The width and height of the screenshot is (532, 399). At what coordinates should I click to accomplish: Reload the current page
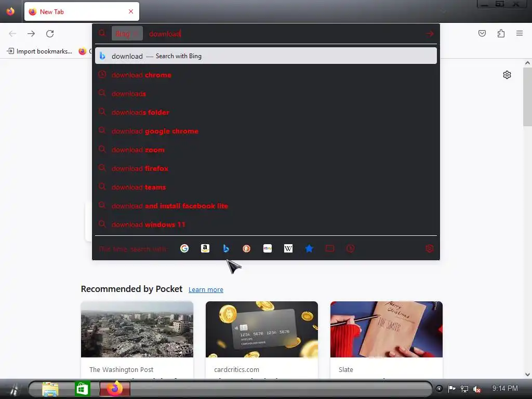pyautogui.click(x=50, y=34)
